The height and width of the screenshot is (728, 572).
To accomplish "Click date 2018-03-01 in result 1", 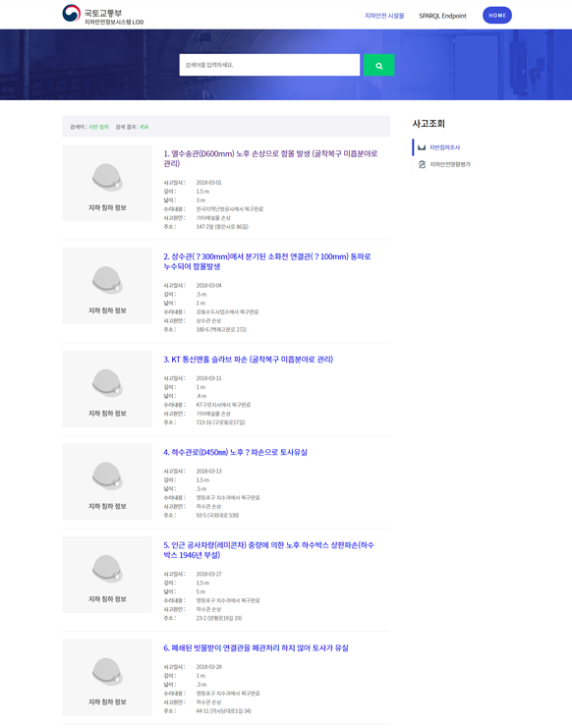I will (x=209, y=183).
